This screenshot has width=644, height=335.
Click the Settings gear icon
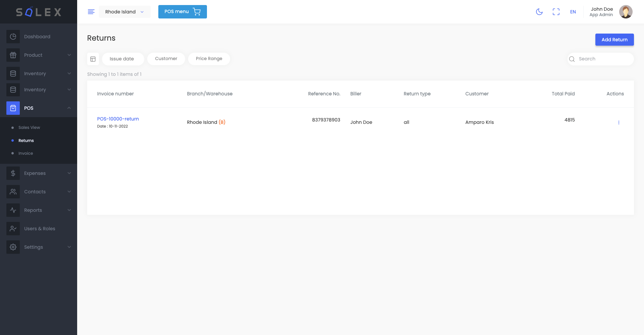pos(13,247)
